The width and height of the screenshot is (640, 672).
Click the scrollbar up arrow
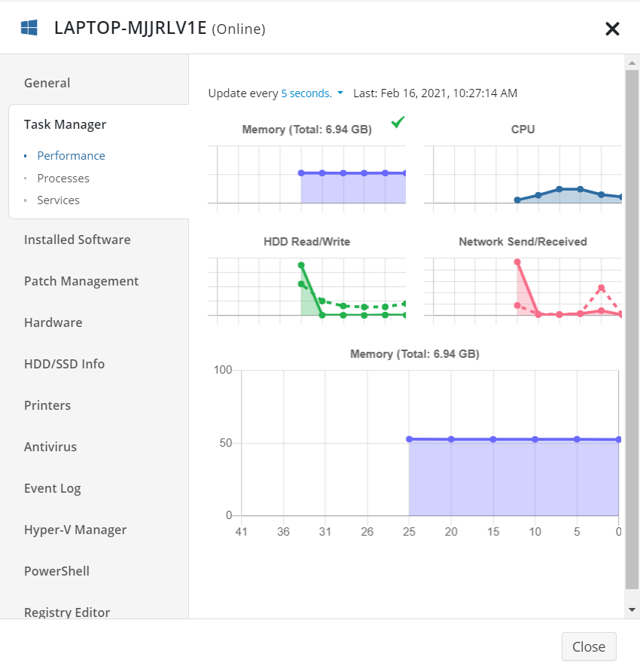click(x=632, y=62)
